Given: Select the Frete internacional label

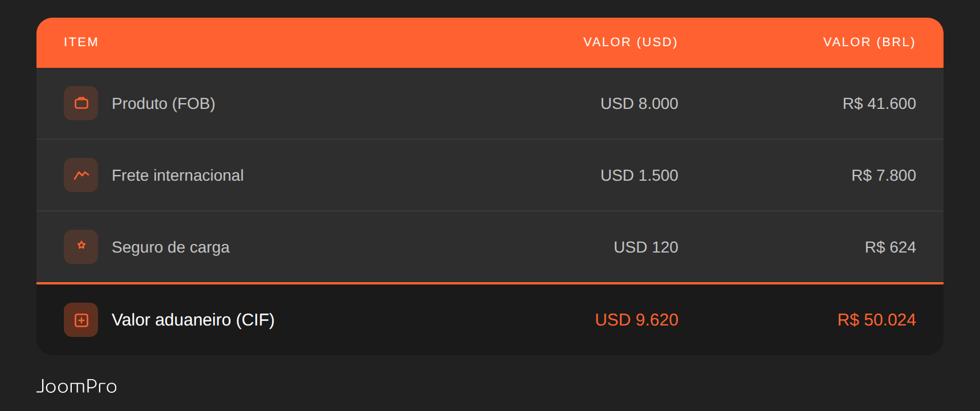Looking at the screenshot, I should 178,176.
